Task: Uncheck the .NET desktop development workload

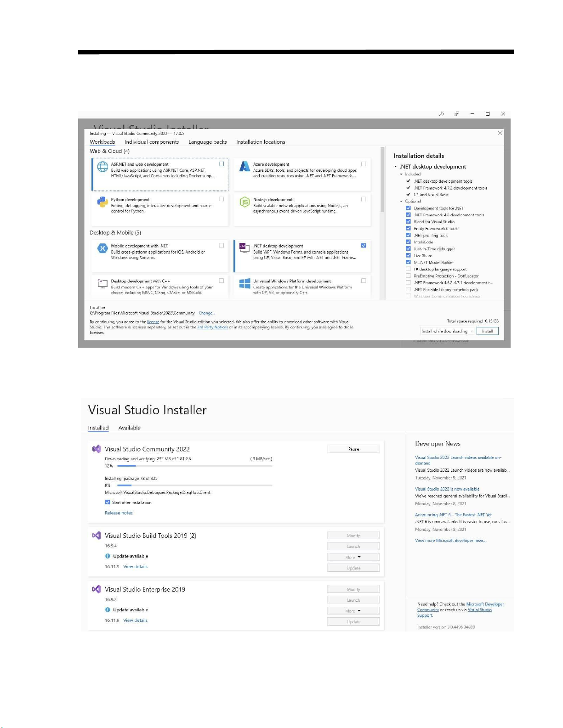Action: point(364,245)
